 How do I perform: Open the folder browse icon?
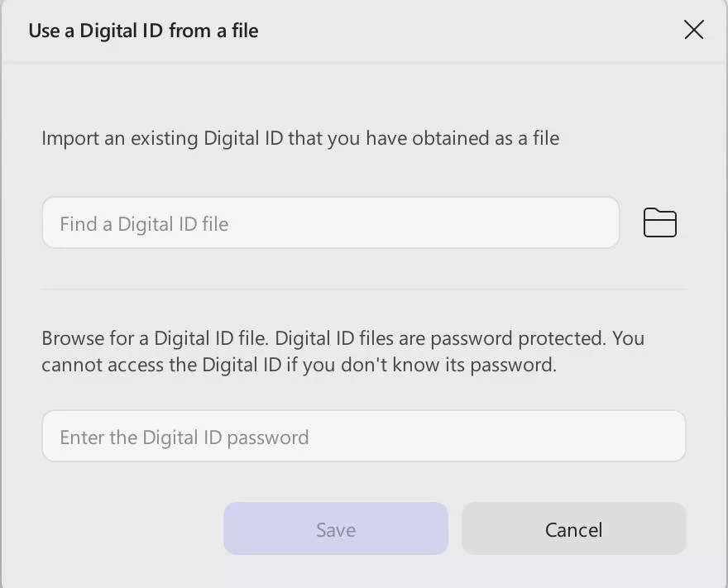[659, 223]
